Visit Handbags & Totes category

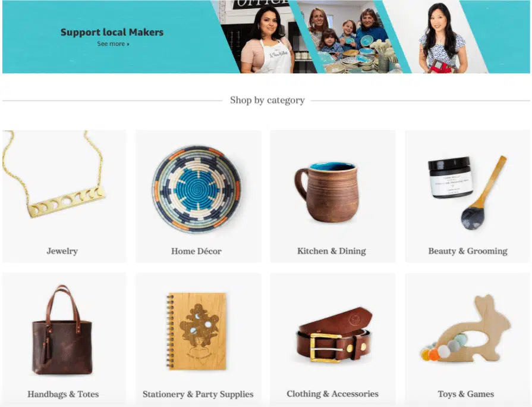click(x=63, y=394)
